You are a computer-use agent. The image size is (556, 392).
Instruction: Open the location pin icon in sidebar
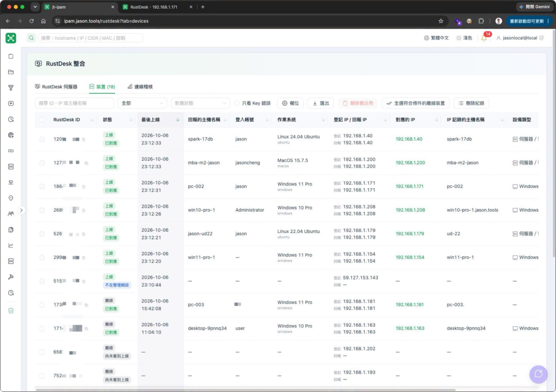11,198
